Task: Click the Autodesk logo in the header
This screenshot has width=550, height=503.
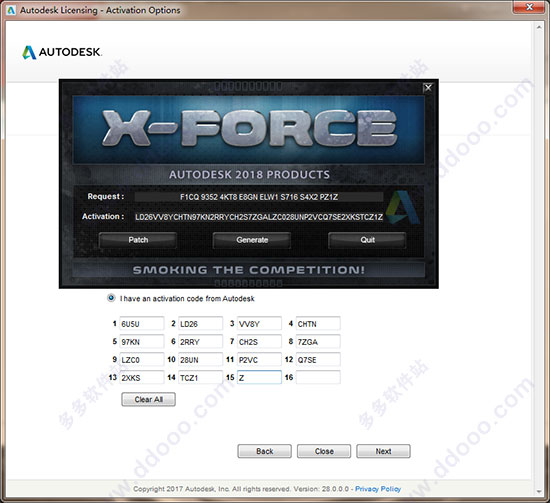Action: click(62, 52)
